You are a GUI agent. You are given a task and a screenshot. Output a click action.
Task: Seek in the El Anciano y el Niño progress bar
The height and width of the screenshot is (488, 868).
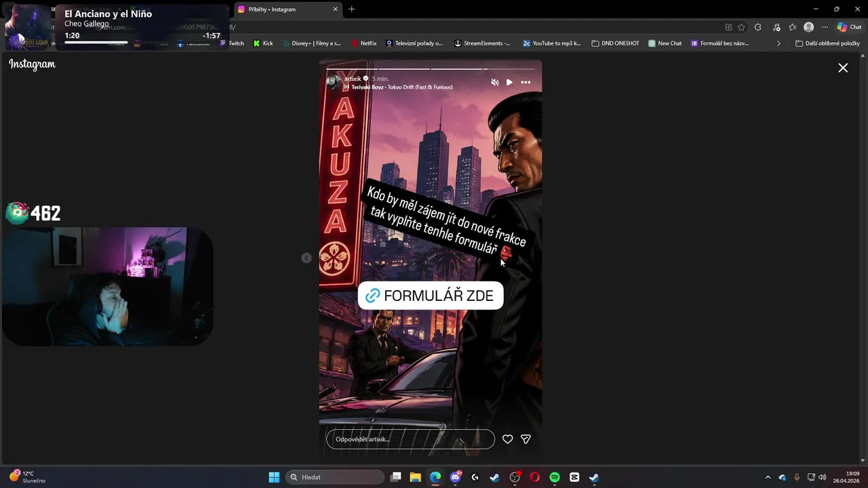coord(142,43)
